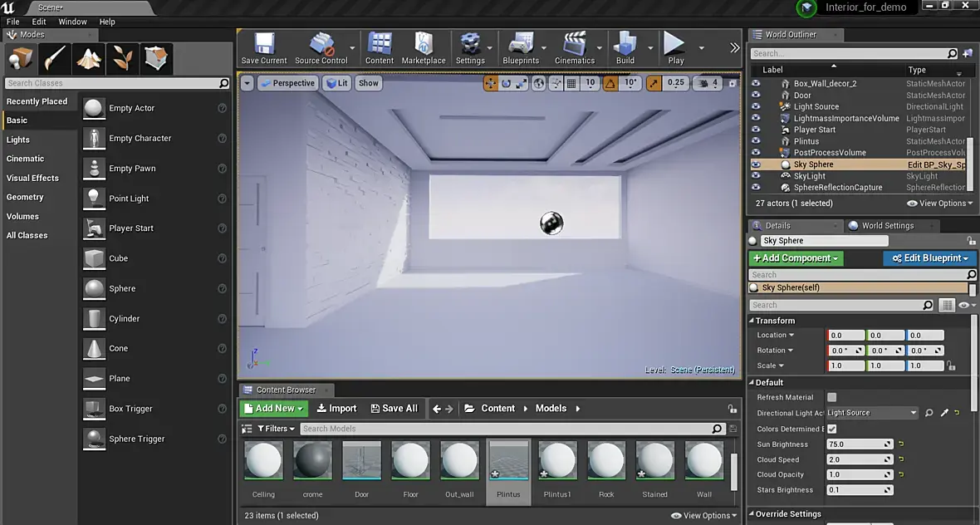Collapse the Default section

[x=752, y=382]
